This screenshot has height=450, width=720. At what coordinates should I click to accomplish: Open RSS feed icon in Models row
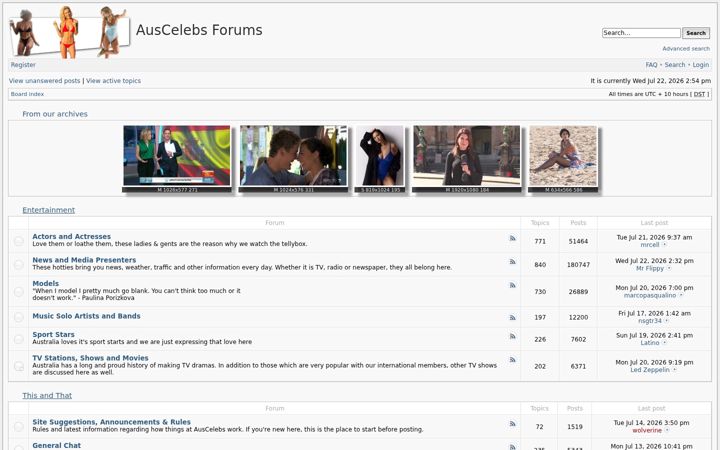(512, 286)
